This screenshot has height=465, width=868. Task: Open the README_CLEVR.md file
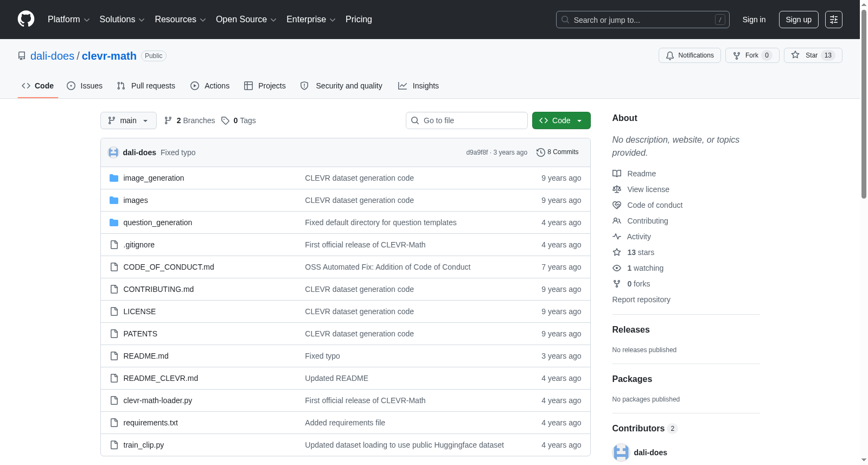[161, 378]
